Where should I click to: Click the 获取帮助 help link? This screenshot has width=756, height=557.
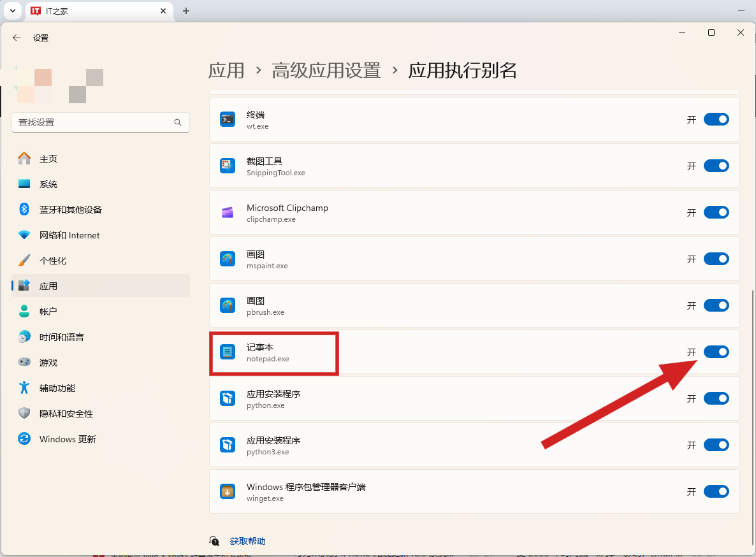point(247,540)
